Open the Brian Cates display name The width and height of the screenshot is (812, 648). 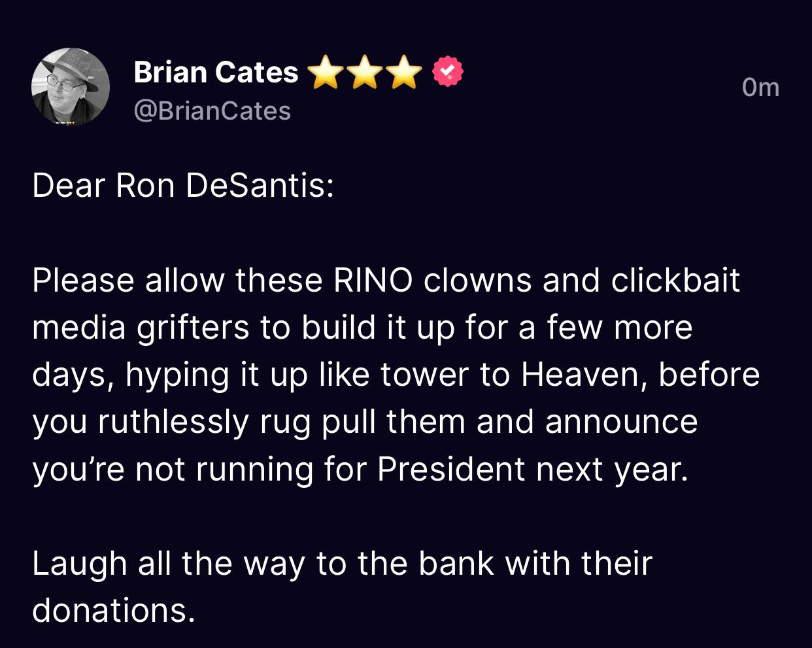216,72
